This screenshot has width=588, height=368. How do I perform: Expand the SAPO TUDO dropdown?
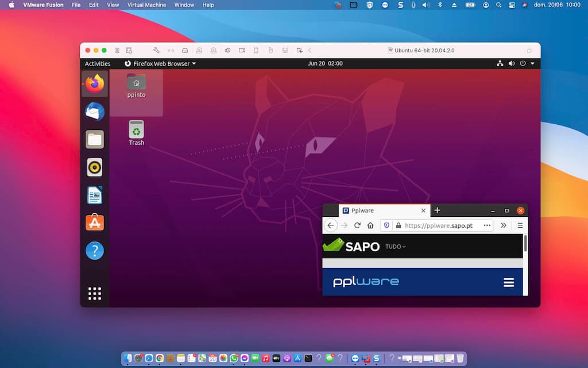click(x=395, y=247)
